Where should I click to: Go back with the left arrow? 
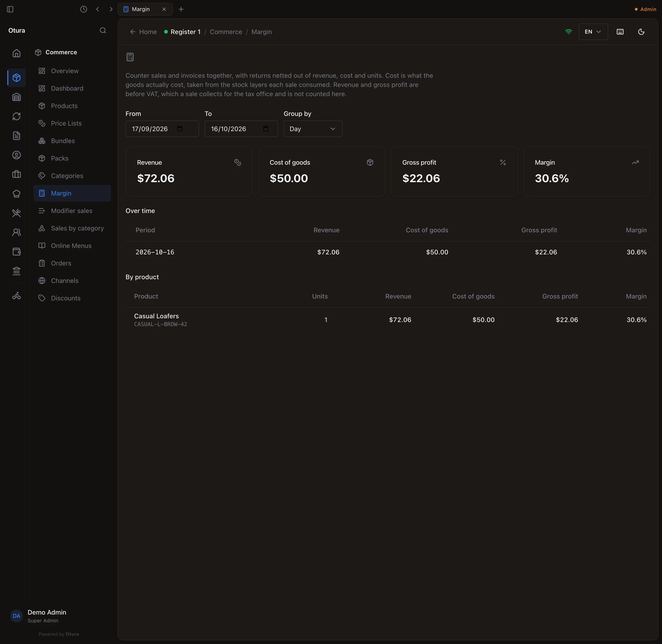pos(97,9)
